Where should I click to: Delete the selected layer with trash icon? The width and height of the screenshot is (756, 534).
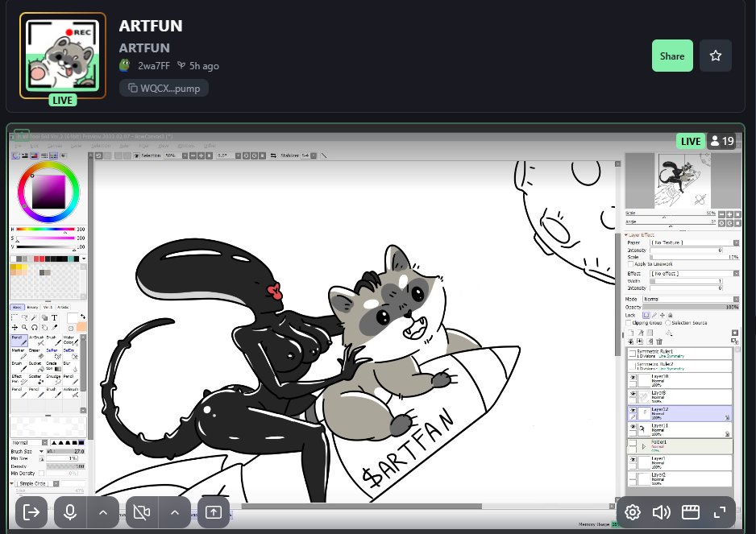(x=659, y=342)
